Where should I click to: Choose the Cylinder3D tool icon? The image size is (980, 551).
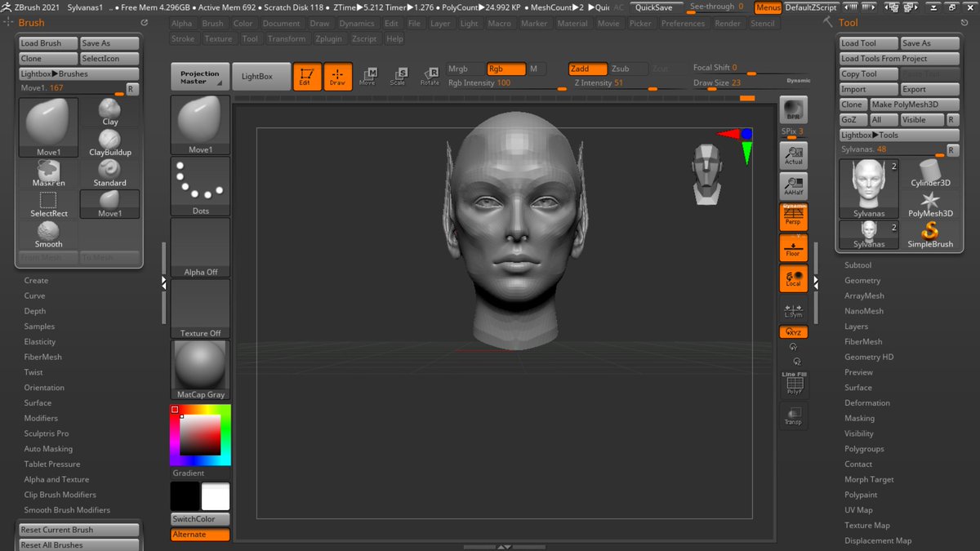pyautogui.click(x=930, y=173)
